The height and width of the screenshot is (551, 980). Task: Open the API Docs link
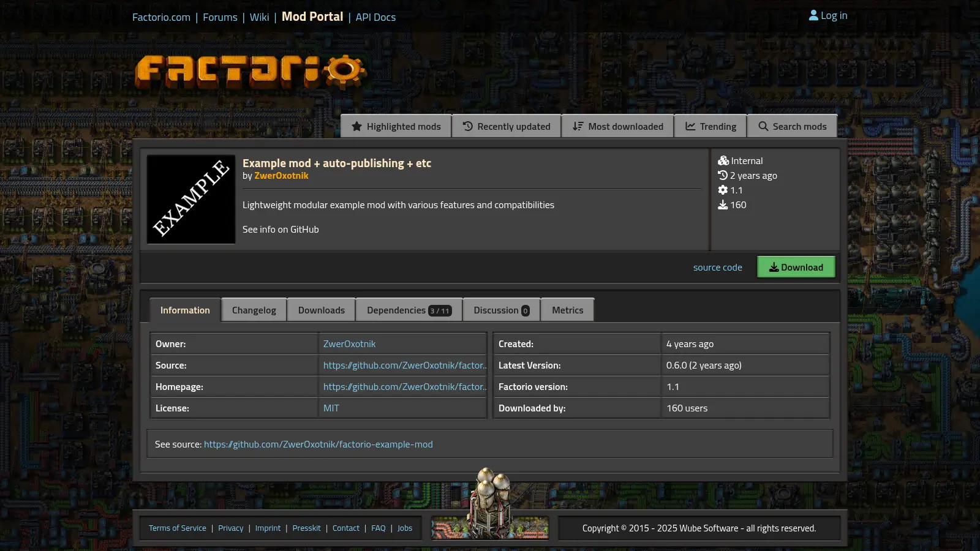[375, 17]
